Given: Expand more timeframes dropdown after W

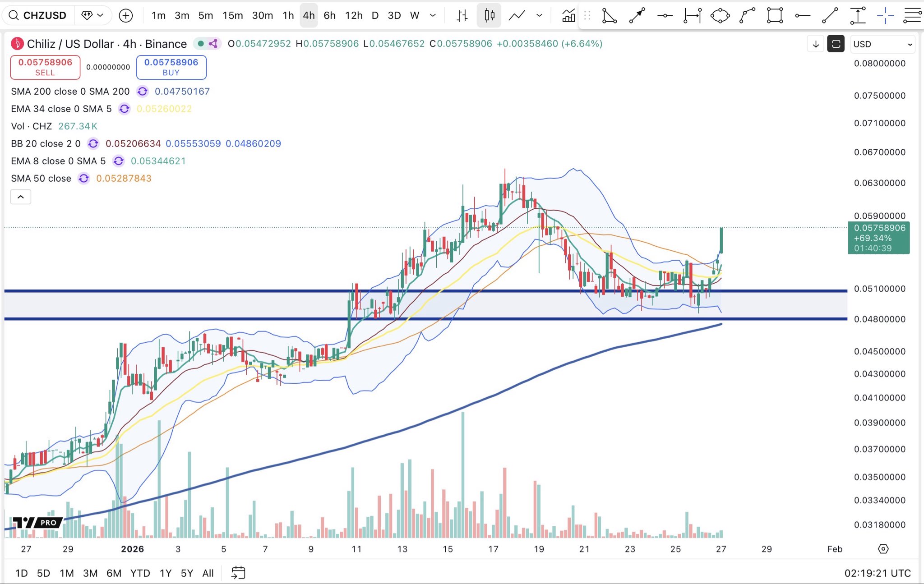Looking at the screenshot, I should [x=433, y=16].
